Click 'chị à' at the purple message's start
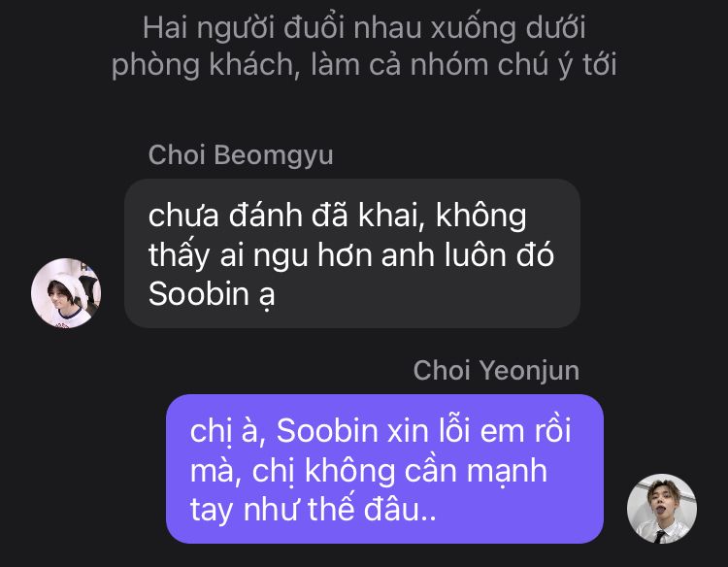Screen dimensions: 728x567 (x=228, y=432)
